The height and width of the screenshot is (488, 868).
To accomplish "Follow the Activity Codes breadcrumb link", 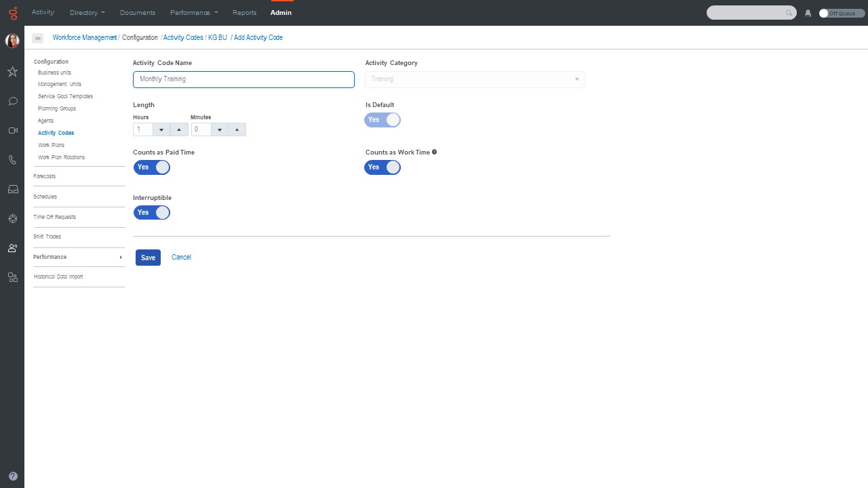I will [183, 38].
